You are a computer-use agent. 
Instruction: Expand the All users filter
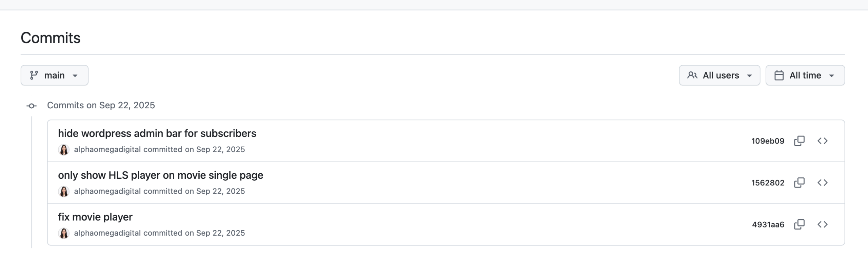click(x=719, y=75)
